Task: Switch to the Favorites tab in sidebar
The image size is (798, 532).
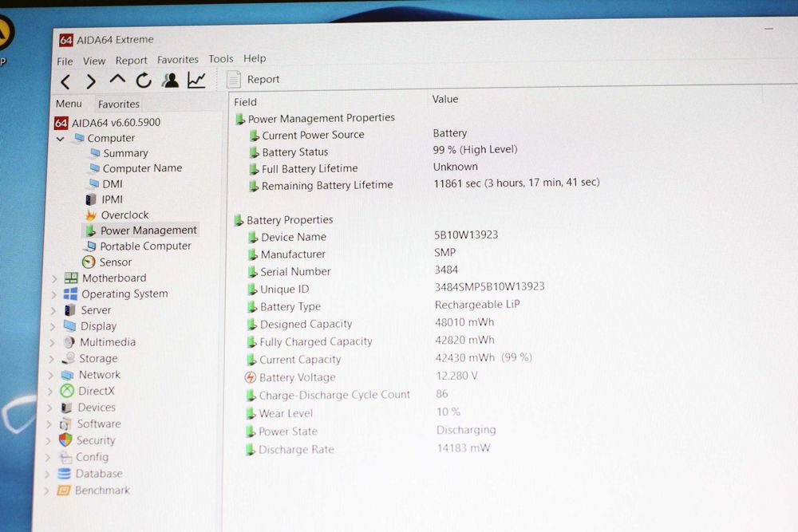Action: (119, 104)
